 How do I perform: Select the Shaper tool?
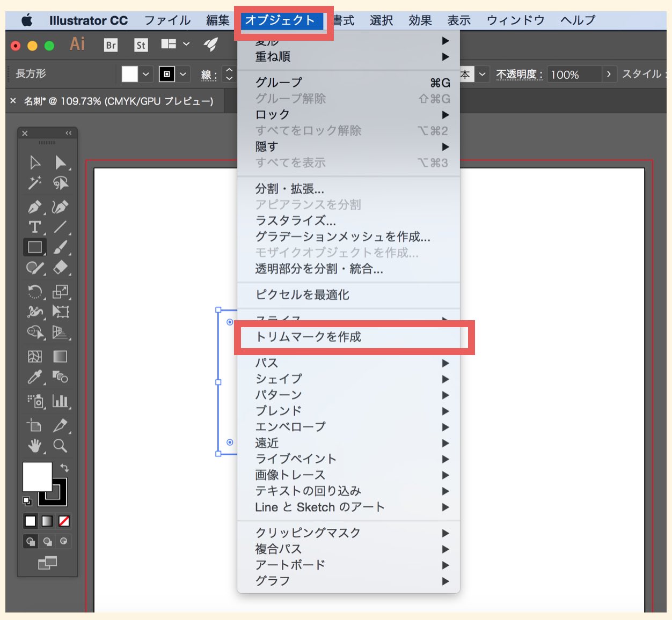click(x=35, y=268)
